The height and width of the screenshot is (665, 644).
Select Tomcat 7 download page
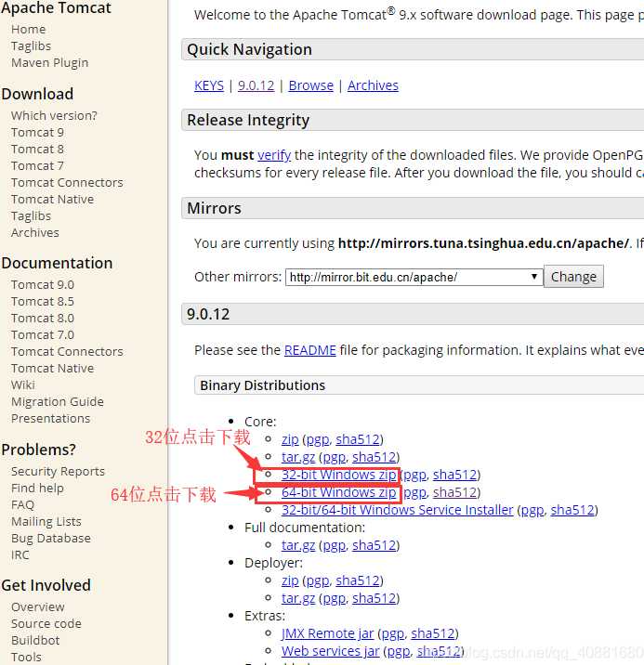pos(37,166)
